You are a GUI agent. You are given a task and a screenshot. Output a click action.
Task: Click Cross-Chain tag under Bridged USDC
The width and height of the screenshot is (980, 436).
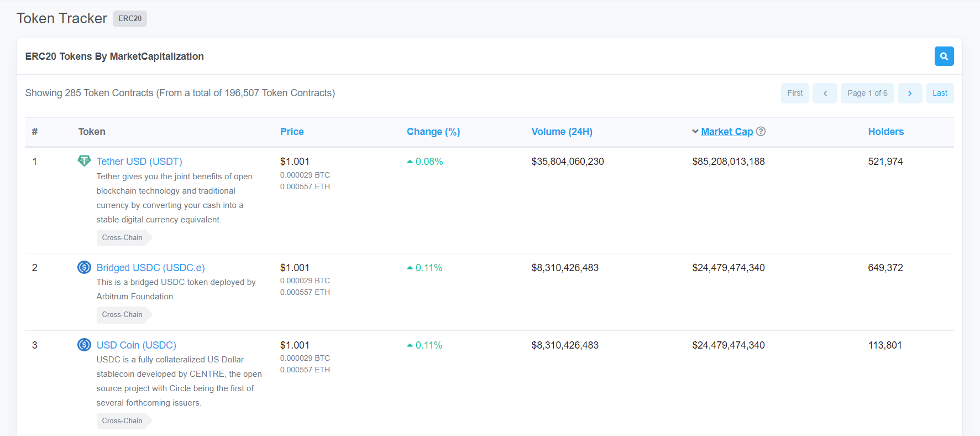pyautogui.click(x=124, y=314)
